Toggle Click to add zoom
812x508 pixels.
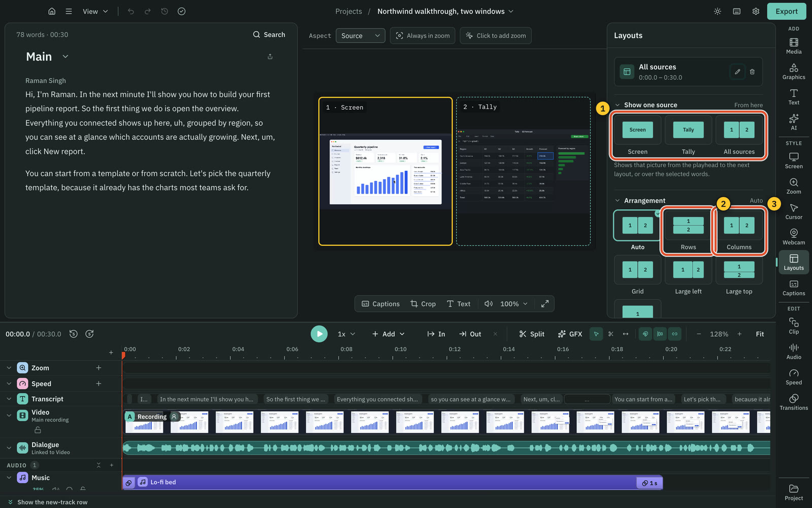tap(496, 36)
